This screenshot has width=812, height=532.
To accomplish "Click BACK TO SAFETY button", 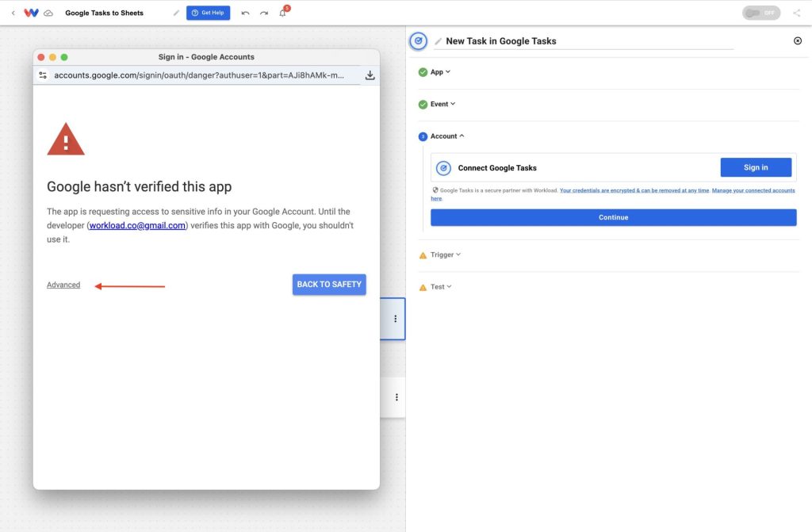I will coord(329,285).
